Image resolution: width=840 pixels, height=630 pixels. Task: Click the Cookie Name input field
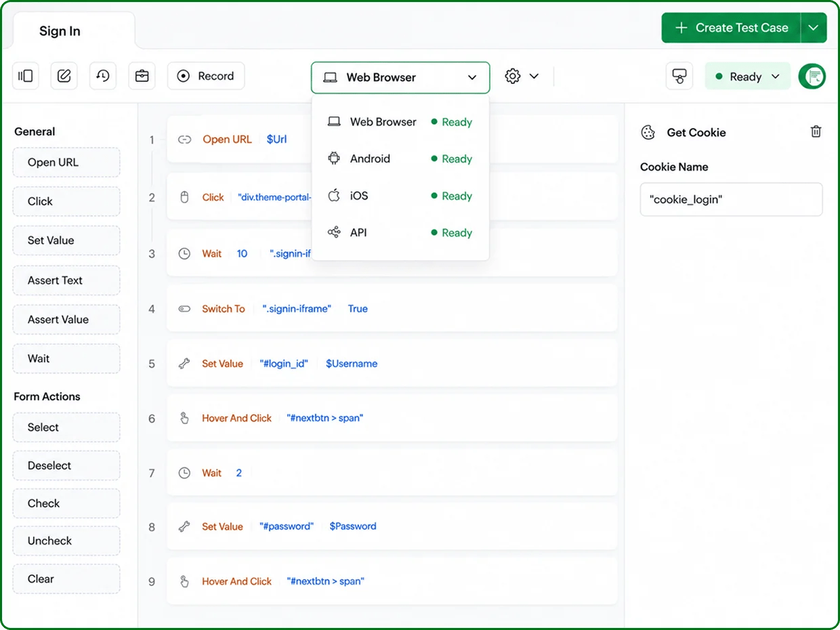coord(732,199)
